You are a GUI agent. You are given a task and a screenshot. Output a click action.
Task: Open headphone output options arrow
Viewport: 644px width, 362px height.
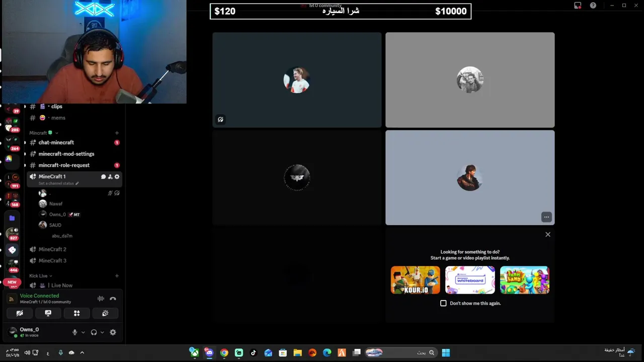click(102, 332)
